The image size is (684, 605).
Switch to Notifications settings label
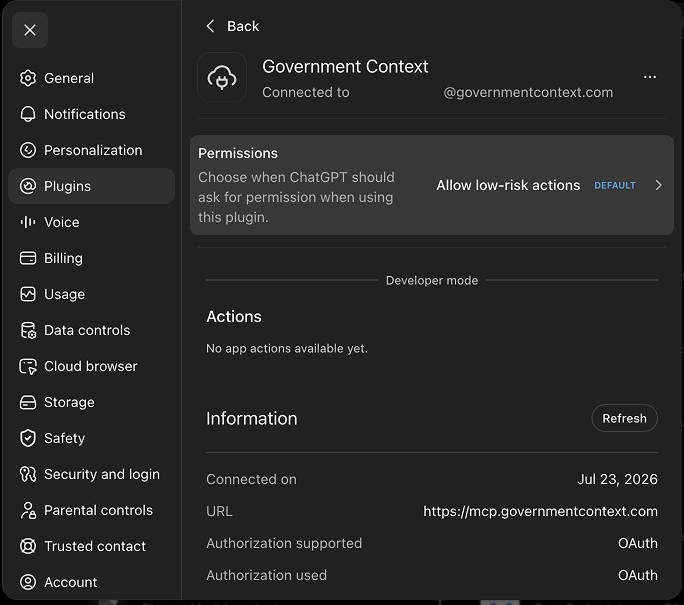[x=85, y=114]
